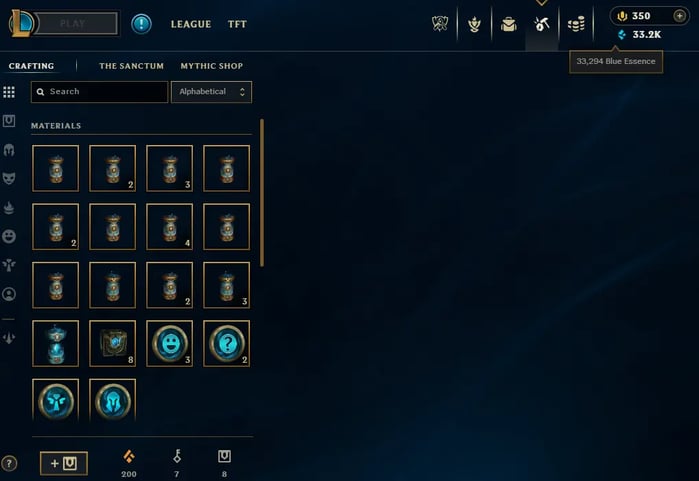Open the Clash crossed-swords icon
This screenshot has width=699, height=481.
pos(440,24)
